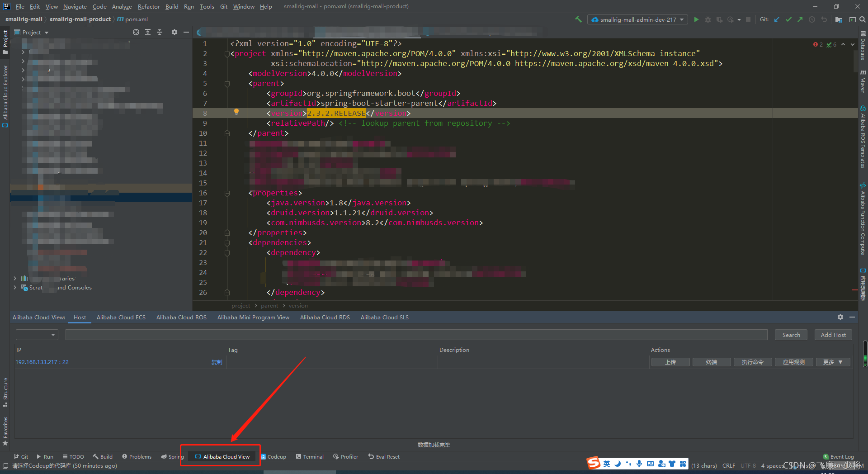Open the Analyze menu
Image resolution: width=868 pixels, height=474 pixels.
[x=122, y=6]
